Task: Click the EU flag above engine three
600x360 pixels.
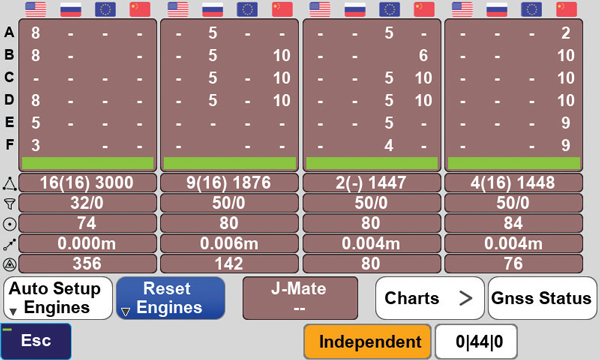Action: (x=390, y=10)
